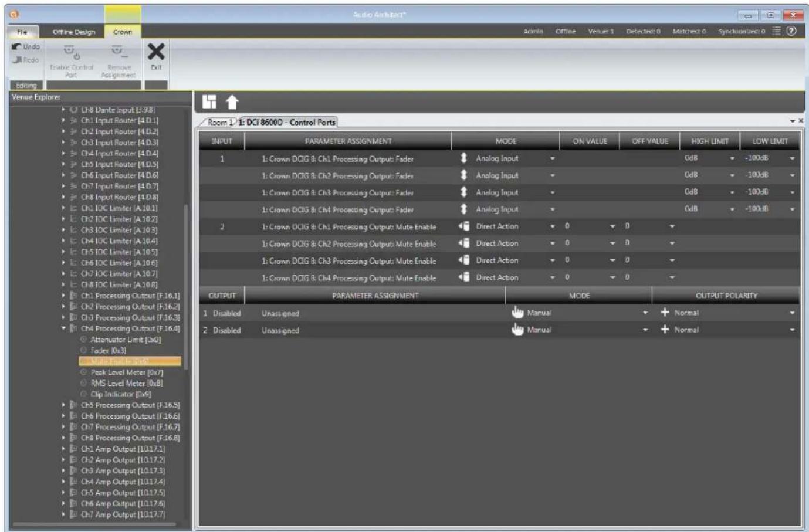
Task: Click the Ch1 Processing Output tree icon
Action: point(74,296)
